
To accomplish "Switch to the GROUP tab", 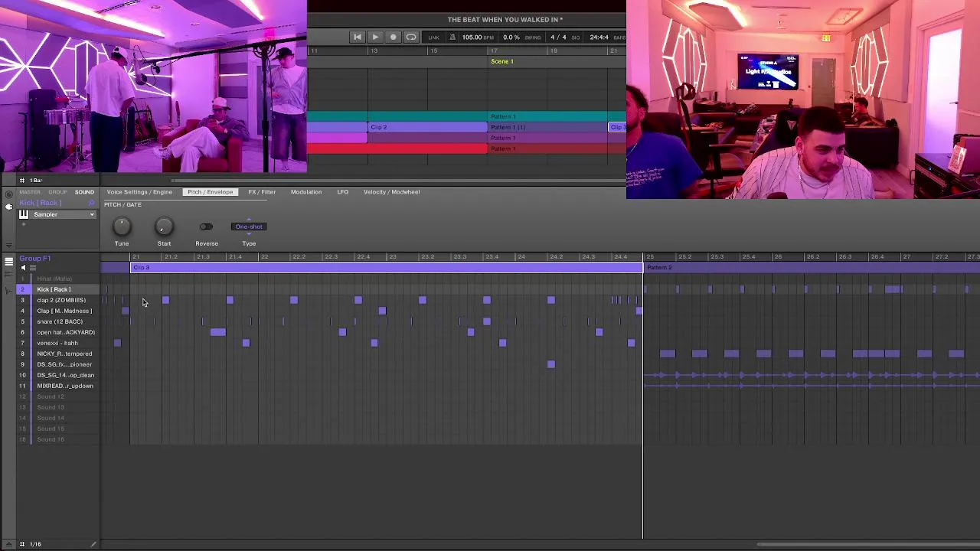I will click(57, 192).
